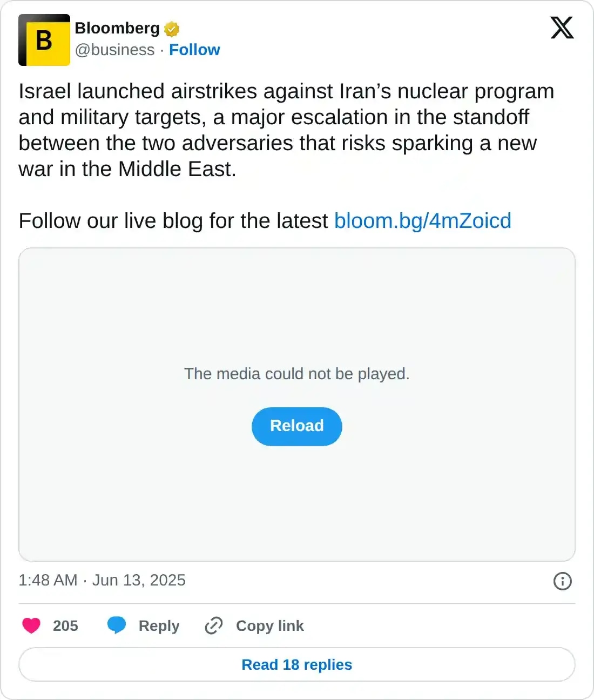Open X homepage via the X logo
The image size is (594, 700).
click(x=562, y=28)
